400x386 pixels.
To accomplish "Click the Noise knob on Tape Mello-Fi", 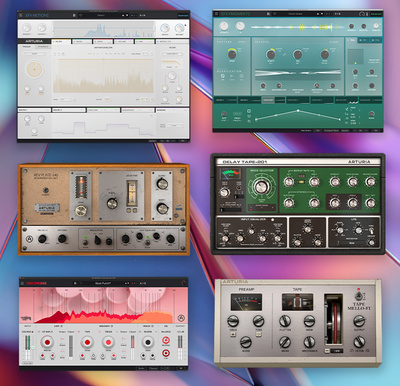I will click(246, 342).
